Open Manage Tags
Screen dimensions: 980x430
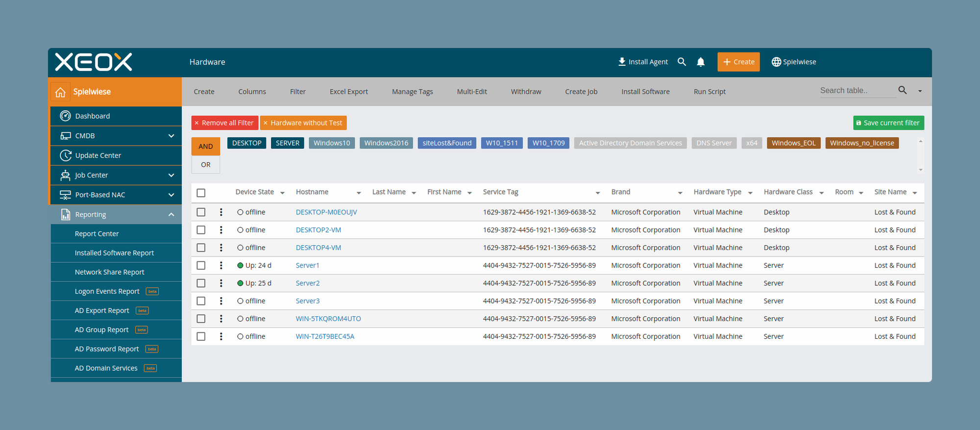412,92
